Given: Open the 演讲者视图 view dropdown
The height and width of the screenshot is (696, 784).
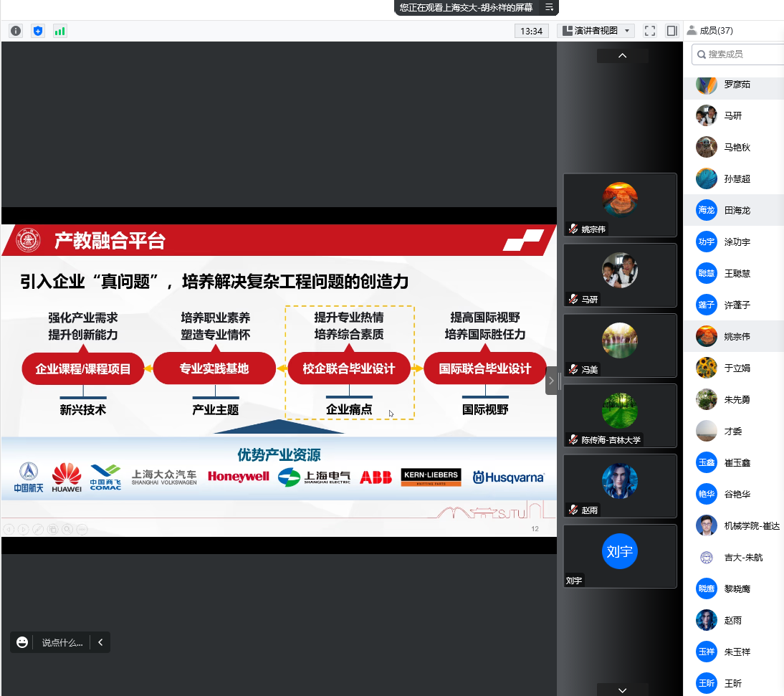Looking at the screenshot, I should tap(596, 31).
